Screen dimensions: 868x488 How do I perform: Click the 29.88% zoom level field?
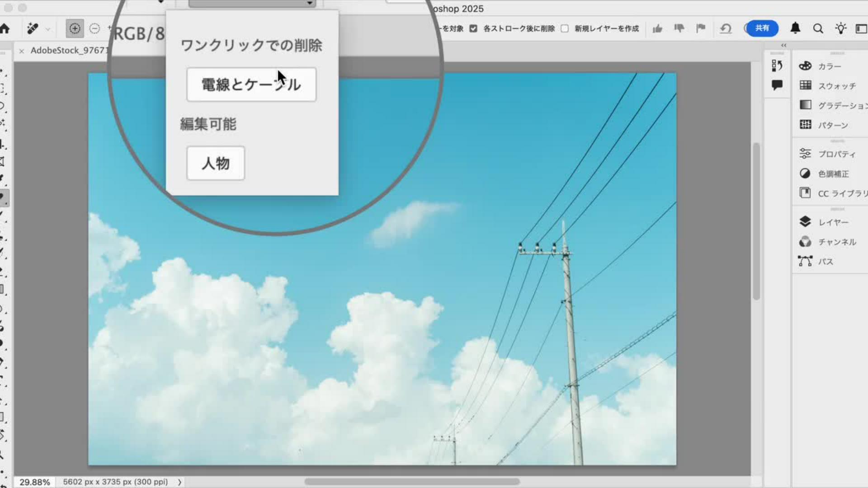(34, 482)
